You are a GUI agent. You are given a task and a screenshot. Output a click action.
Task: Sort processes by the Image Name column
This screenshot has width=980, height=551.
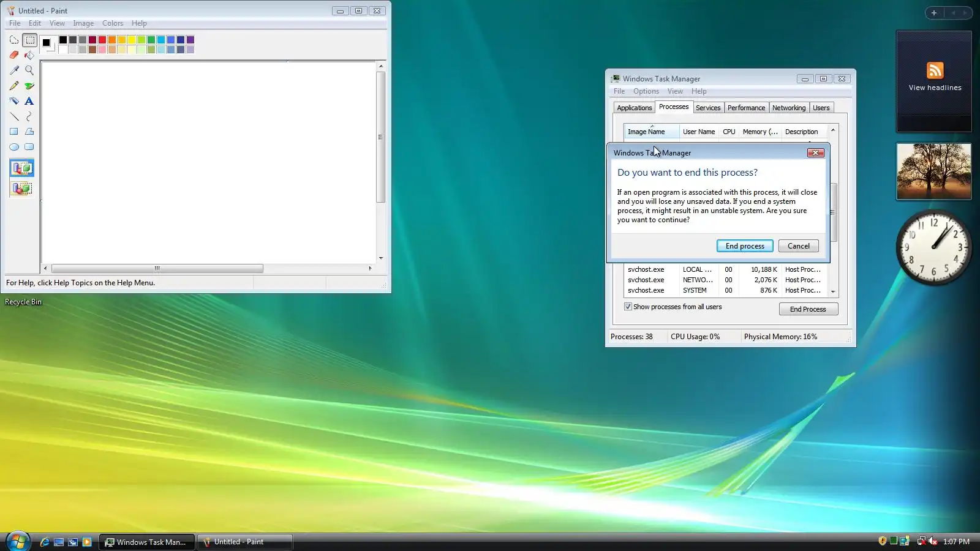pyautogui.click(x=651, y=132)
